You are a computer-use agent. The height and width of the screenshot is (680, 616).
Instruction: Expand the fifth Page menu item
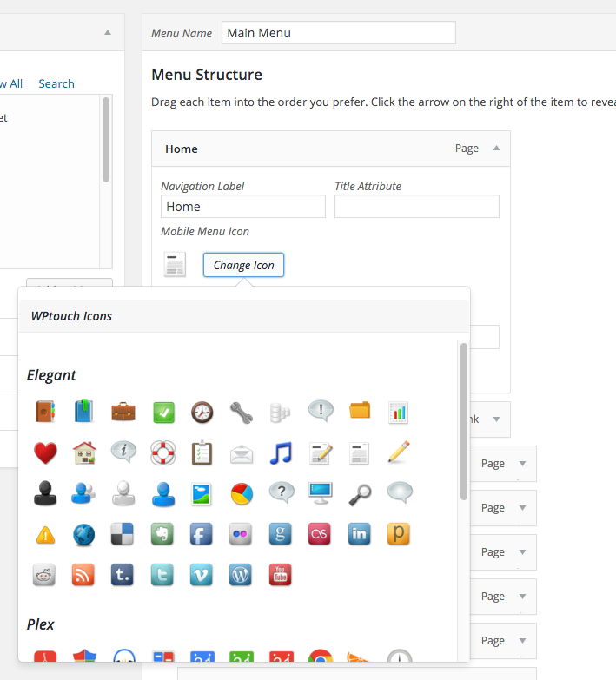pos(522,641)
